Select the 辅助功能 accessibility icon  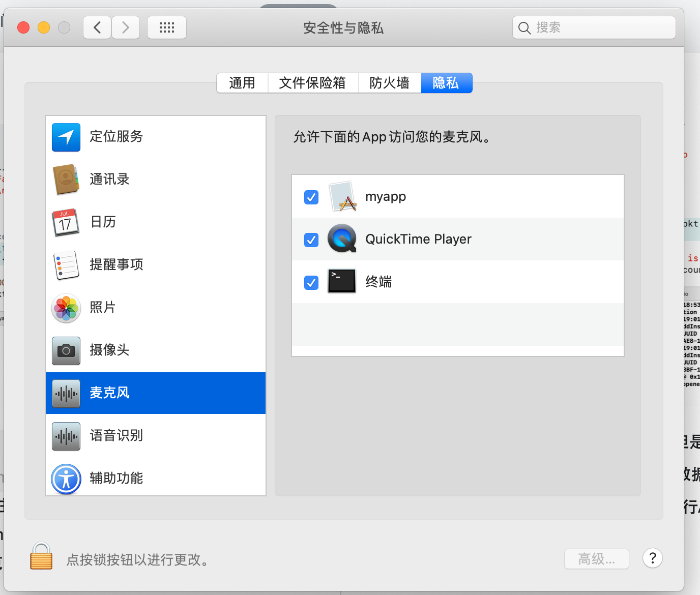tap(66, 479)
